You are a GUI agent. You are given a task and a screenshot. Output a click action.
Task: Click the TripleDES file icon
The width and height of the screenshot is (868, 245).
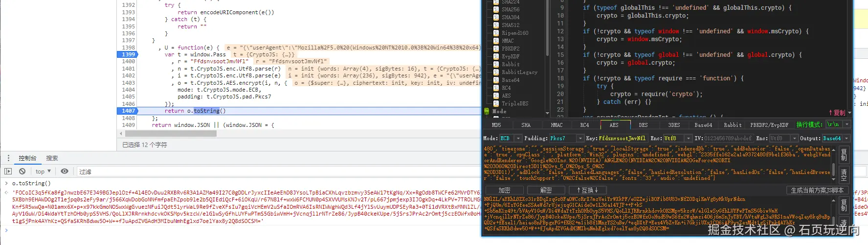(x=496, y=103)
